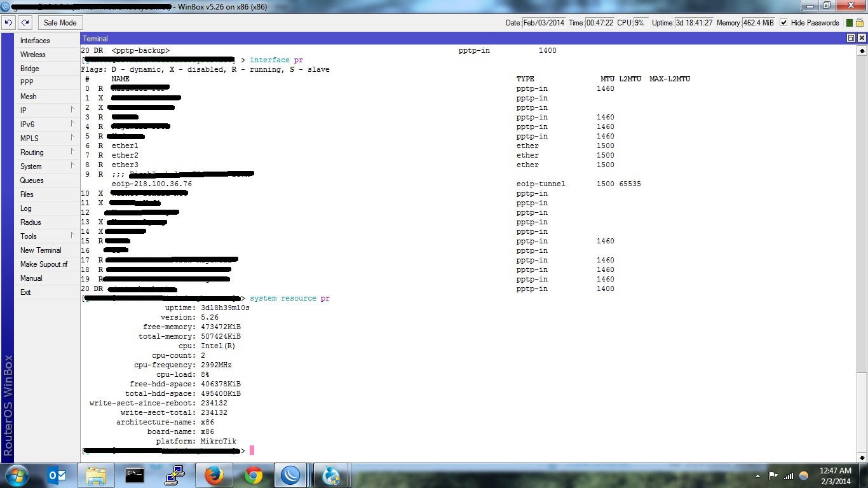This screenshot has width=868, height=488.
Task: Open the Wireless menu
Action: [x=47, y=55]
